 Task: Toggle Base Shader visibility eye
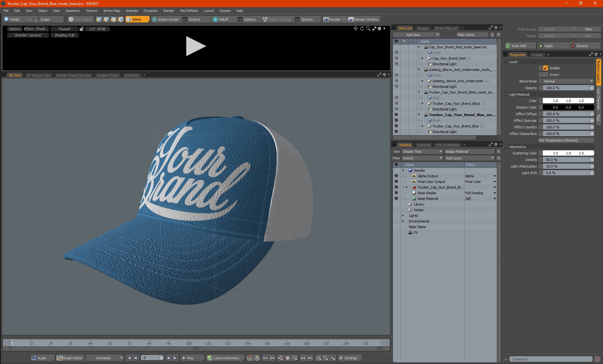(x=396, y=193)
